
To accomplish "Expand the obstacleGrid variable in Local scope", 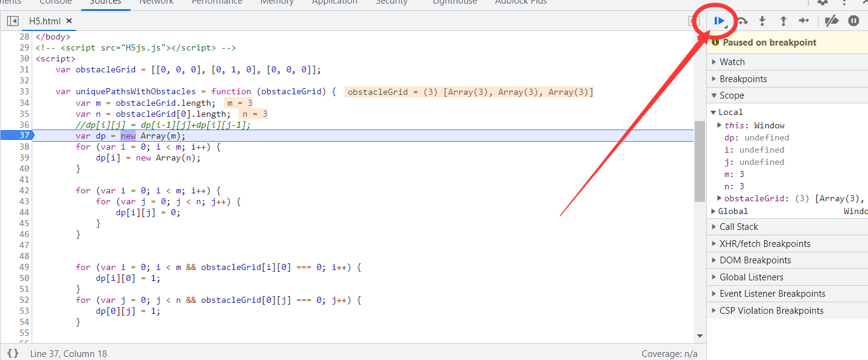I will pos(718,198).
